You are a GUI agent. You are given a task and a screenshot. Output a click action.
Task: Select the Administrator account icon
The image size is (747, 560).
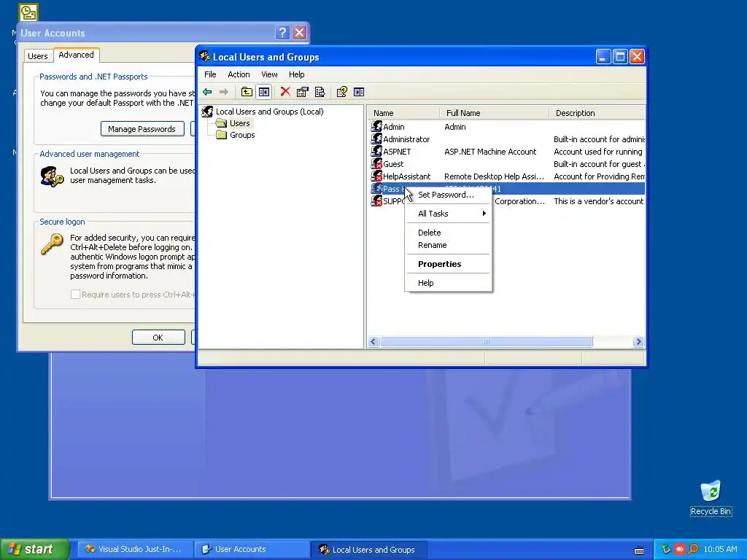376,139
